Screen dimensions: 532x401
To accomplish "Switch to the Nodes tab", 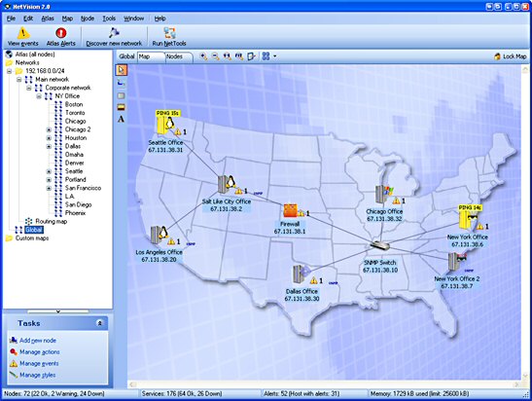I will tap(178, 56).
